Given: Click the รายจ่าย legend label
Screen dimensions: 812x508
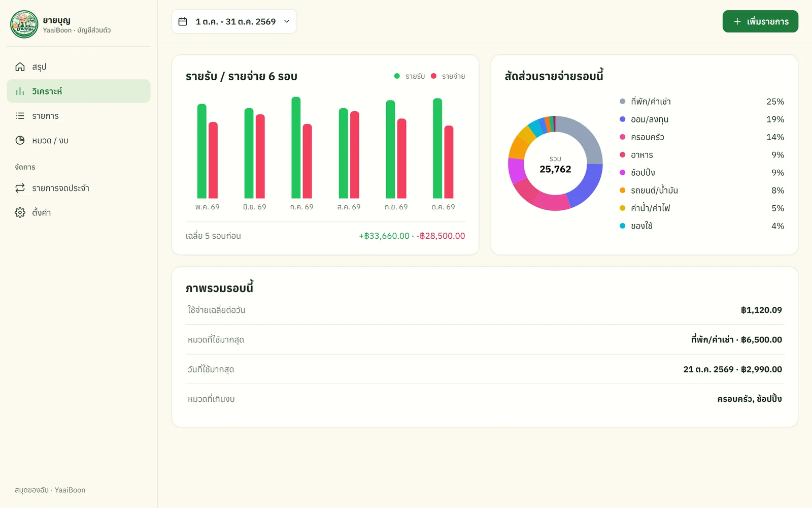Looking at the screenshot, I should [453, 76].
